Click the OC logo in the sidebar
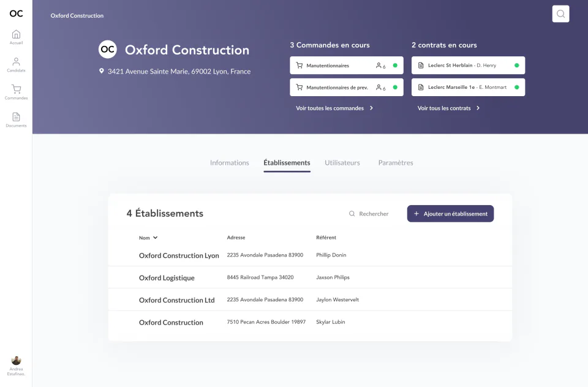The height and width of the screenshot is (387, 588). (16, 13)
